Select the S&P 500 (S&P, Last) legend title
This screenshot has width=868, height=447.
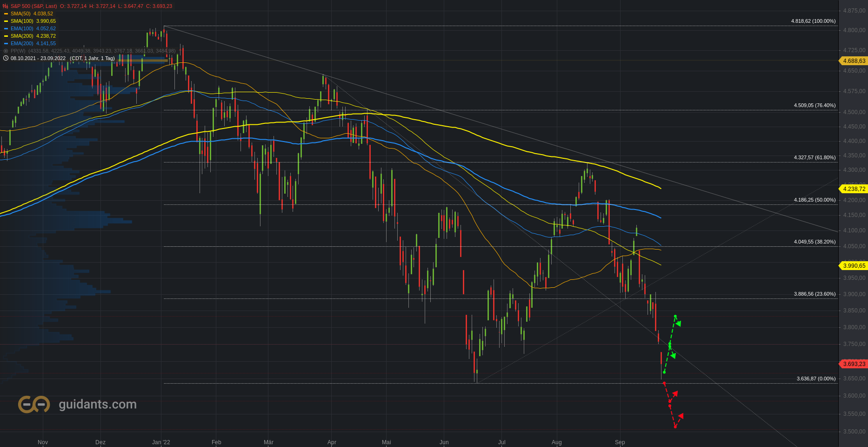coord(34,6)
